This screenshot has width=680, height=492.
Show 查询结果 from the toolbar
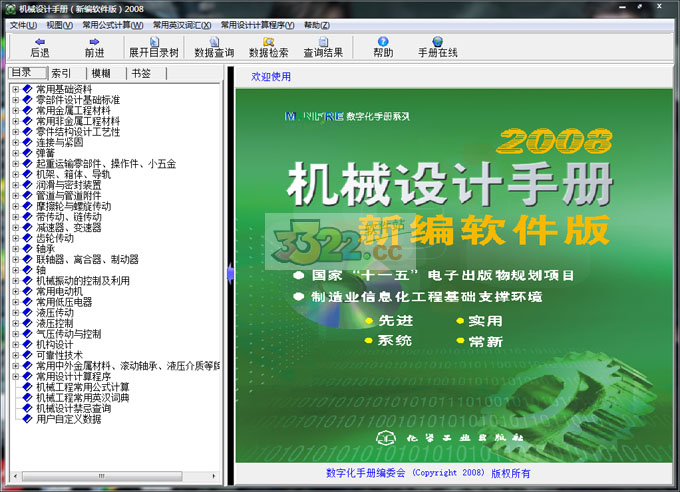(323, 47)
